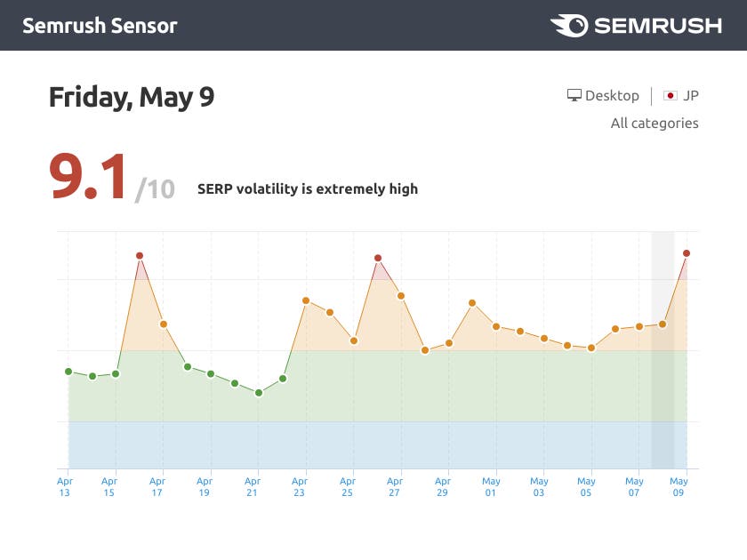Select the May 02 orange data point
The height and width of the screenshot is (560, 747).
click(x=520, y=332)
